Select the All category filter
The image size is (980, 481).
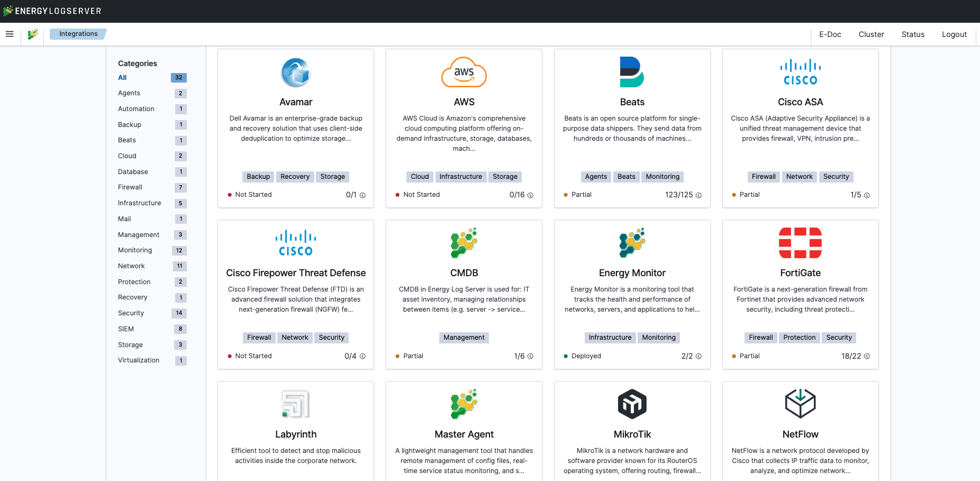[x=122, y=78]
